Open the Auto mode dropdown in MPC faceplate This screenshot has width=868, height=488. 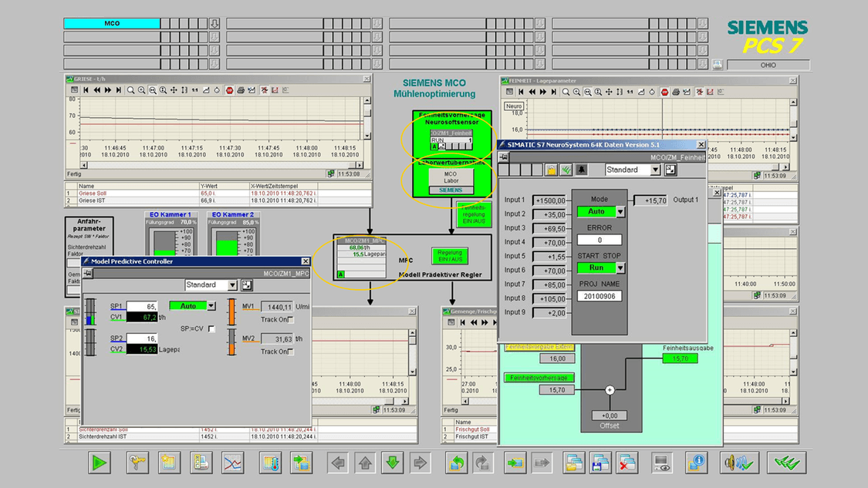[211, 306]
